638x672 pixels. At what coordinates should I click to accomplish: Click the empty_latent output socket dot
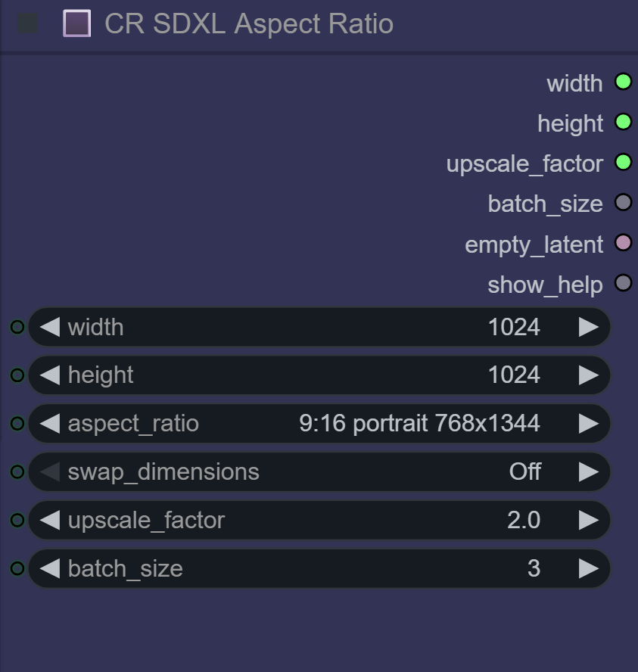click(623, 243)
